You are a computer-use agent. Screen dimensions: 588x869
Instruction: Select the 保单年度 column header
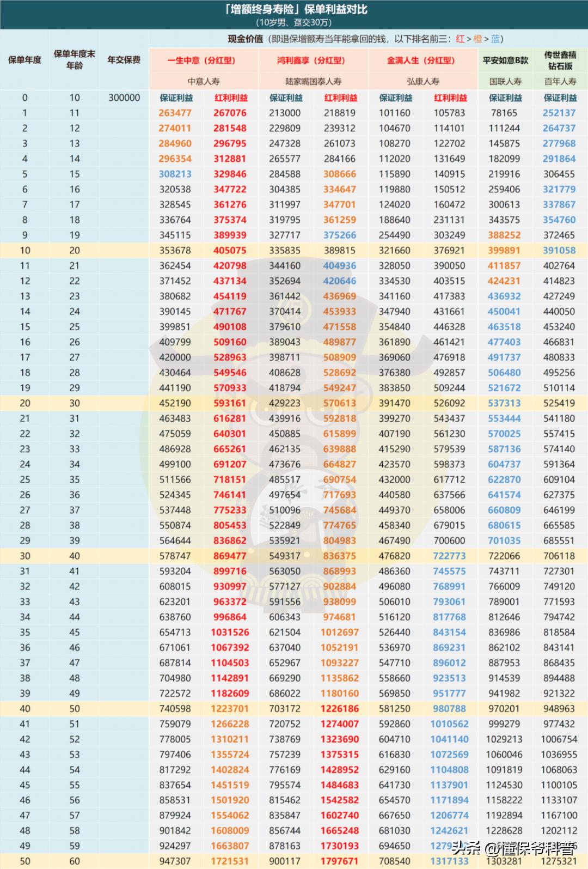[24, 60]
